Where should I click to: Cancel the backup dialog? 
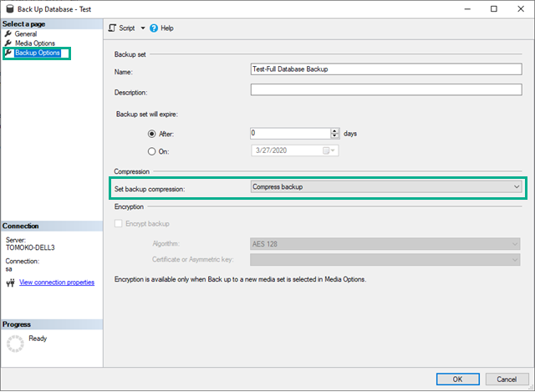pyautogui.click(x=507, y=379)
